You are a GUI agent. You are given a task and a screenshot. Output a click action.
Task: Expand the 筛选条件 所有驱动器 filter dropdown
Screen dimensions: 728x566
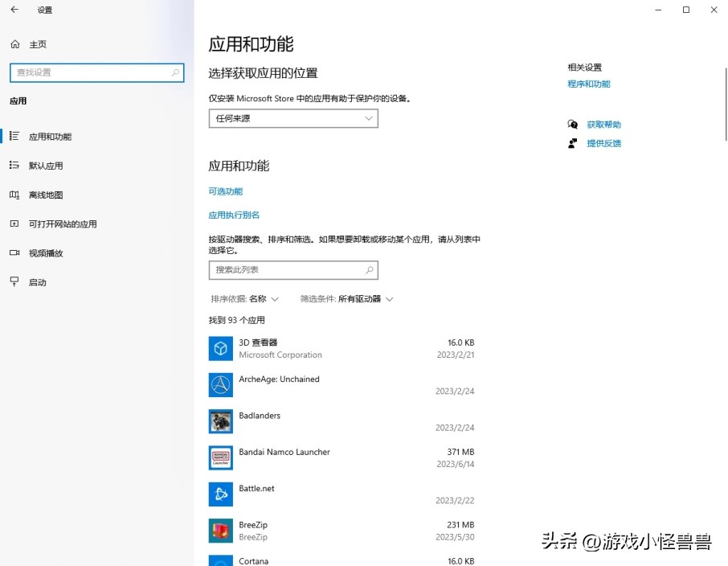click(x=347, y=299)
